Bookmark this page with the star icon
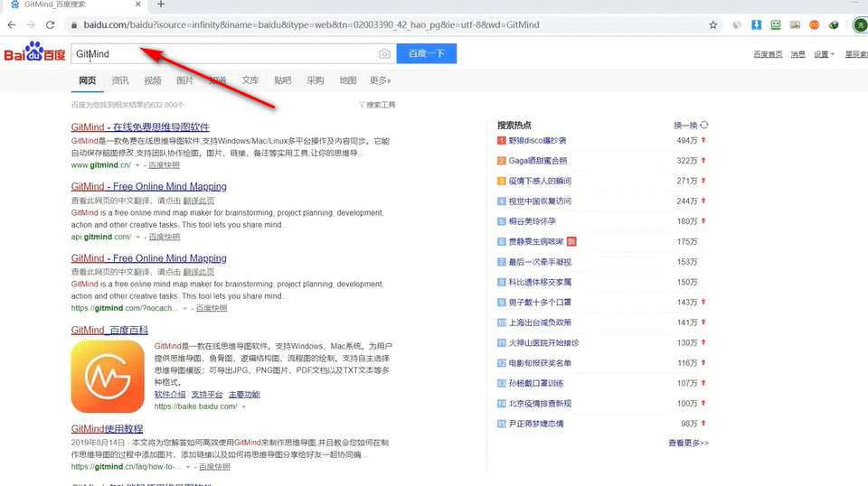Image resolution: width=868 pixels, height=486 pixels. point(713,25)
